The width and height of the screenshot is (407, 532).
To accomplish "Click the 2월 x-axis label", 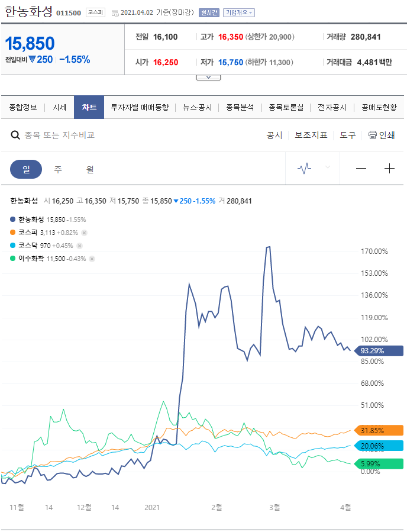I will pos(217,508).
